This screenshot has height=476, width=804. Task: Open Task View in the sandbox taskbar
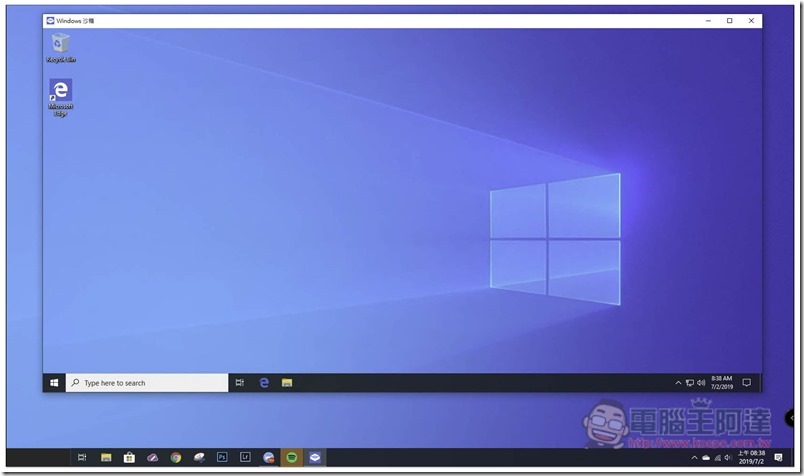(x=239, y=383)
